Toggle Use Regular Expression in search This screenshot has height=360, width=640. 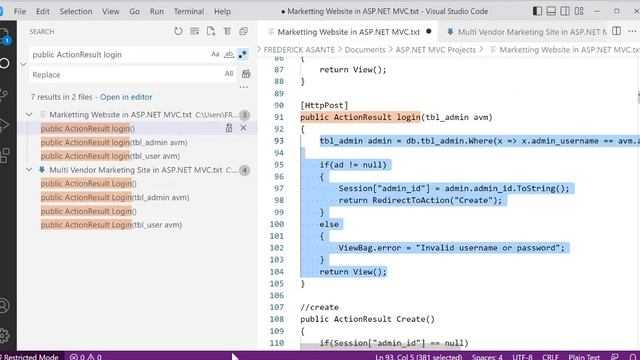[x=243, y=54]
